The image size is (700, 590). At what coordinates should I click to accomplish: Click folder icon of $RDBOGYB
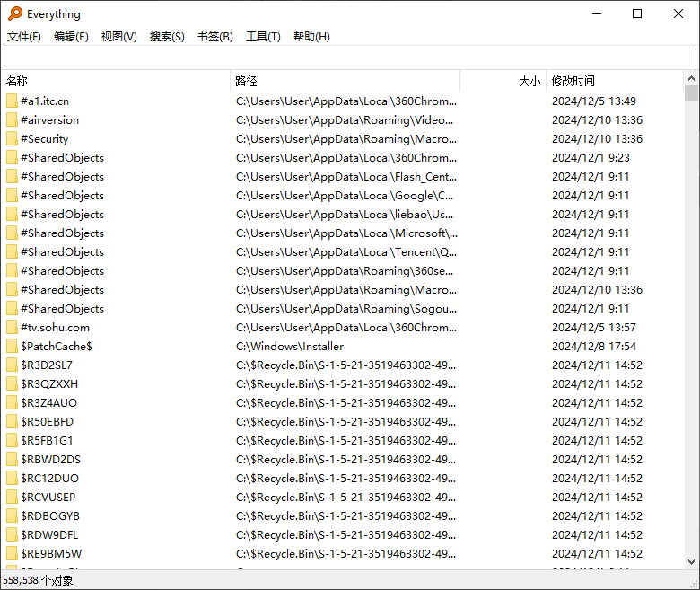tap(12, 516)
